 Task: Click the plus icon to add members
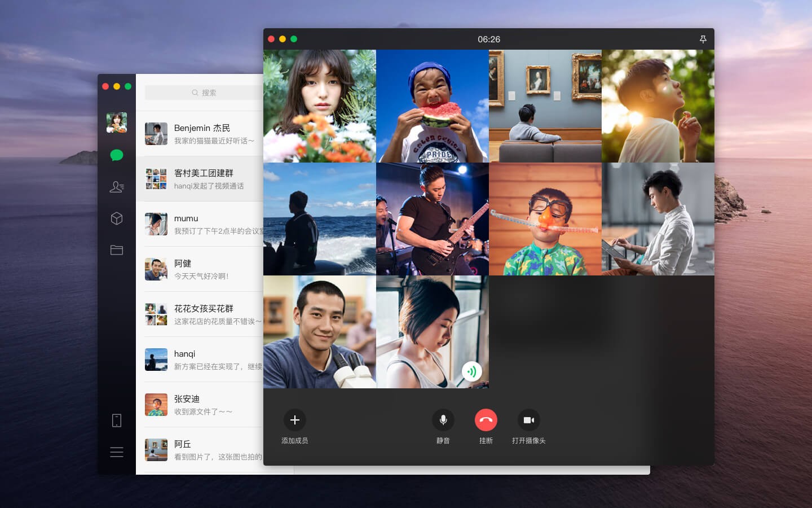pos(294,420)
